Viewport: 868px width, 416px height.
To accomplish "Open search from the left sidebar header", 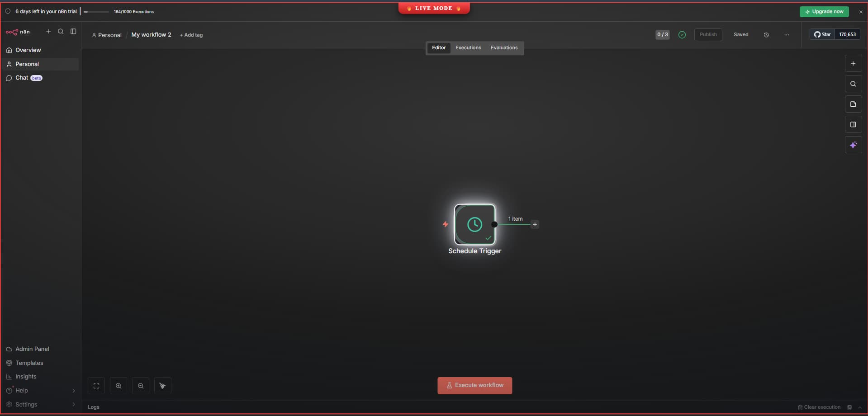I will 61,32.
